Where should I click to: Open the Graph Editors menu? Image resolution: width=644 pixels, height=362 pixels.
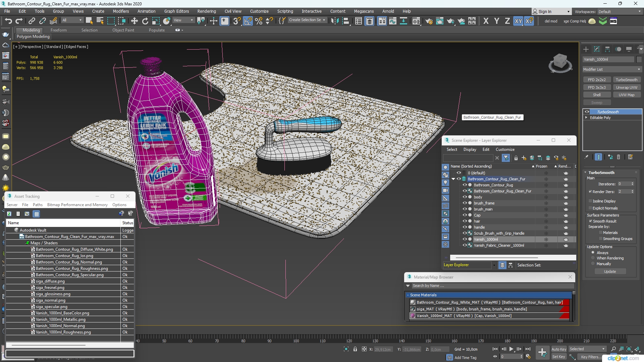point(176,11)
